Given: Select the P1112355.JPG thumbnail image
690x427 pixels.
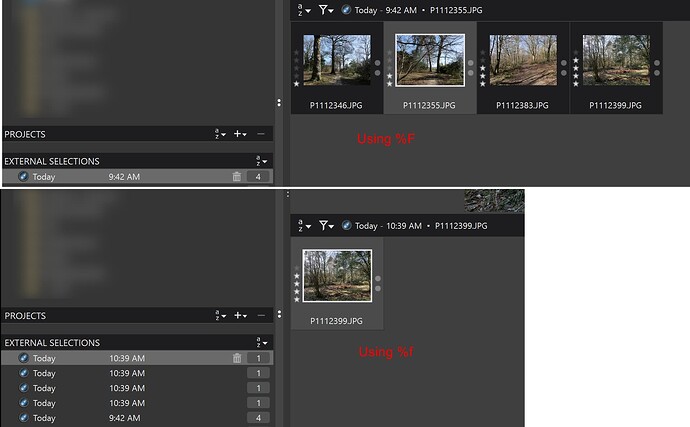Looking at the screenshot, I should tap(430, 60).
